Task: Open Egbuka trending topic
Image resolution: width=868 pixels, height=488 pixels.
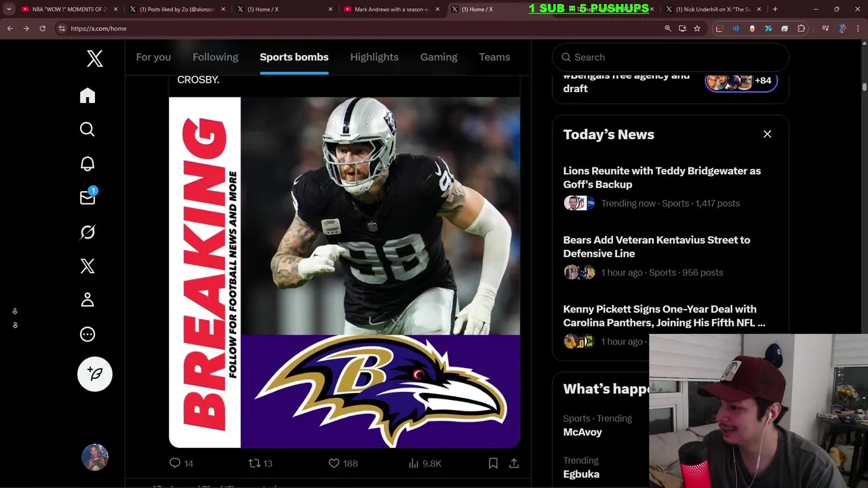Action: pos(581,474)
